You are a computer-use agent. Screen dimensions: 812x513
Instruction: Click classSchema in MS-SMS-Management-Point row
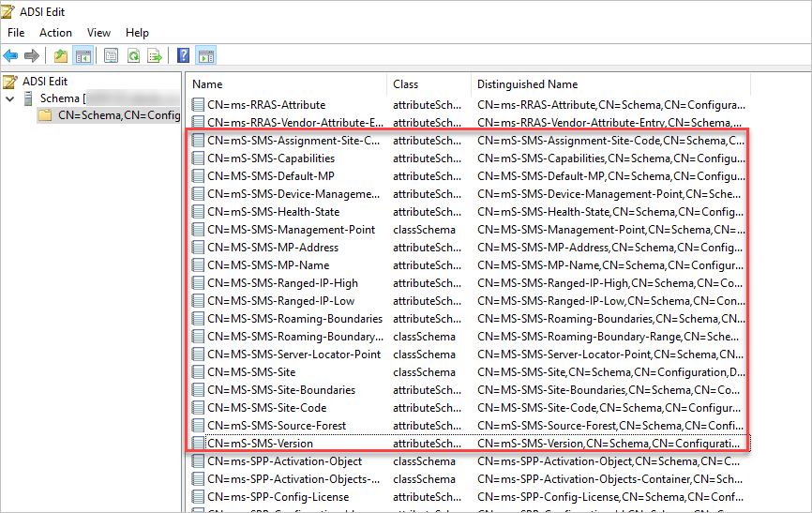coord(424,230)
